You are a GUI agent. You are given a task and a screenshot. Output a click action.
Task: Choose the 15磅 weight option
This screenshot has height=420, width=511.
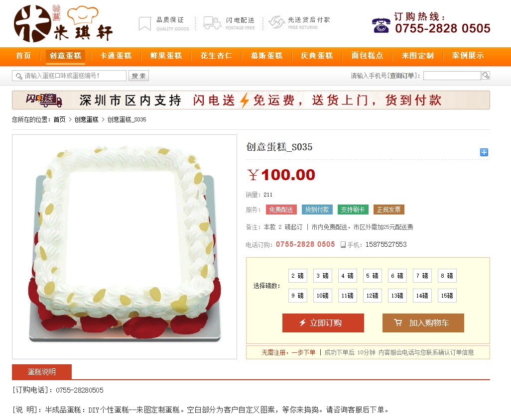(x=447, y=296)
